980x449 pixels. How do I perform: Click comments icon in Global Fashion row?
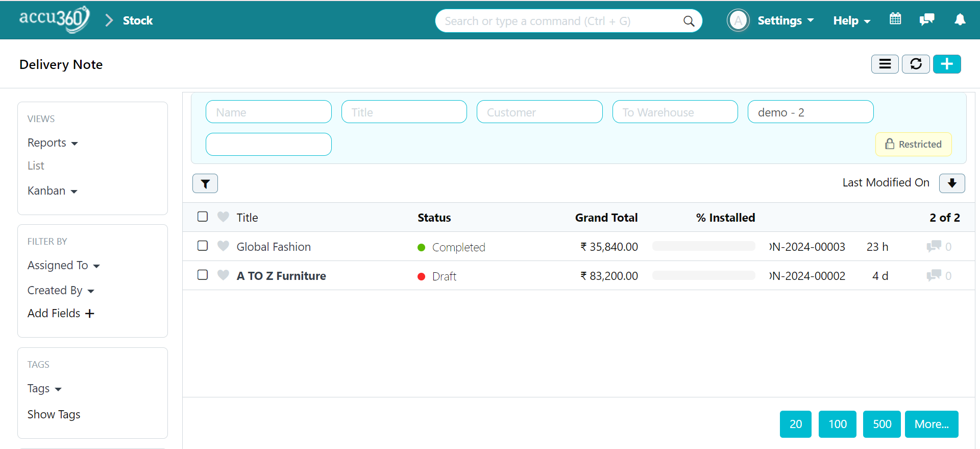(x=934, y=246)
